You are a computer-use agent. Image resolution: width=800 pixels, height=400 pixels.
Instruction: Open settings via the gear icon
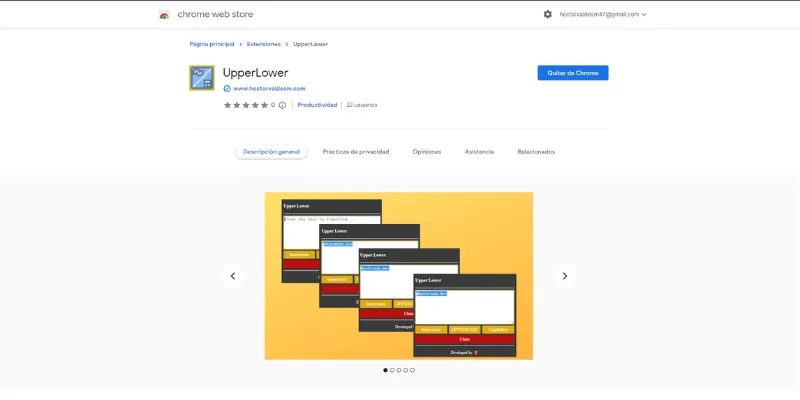pos(547,14)
